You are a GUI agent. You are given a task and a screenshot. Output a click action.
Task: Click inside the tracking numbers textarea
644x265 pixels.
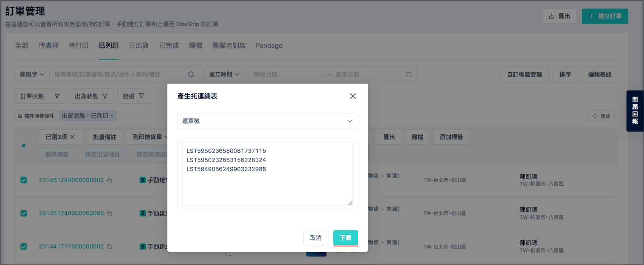point(267,174)
